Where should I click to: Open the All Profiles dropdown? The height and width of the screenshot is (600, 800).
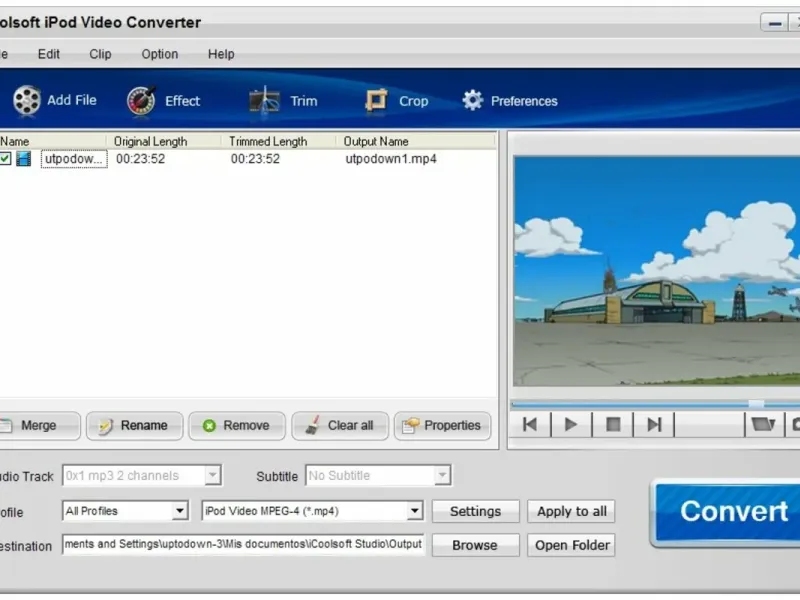[x=180, y=511]
